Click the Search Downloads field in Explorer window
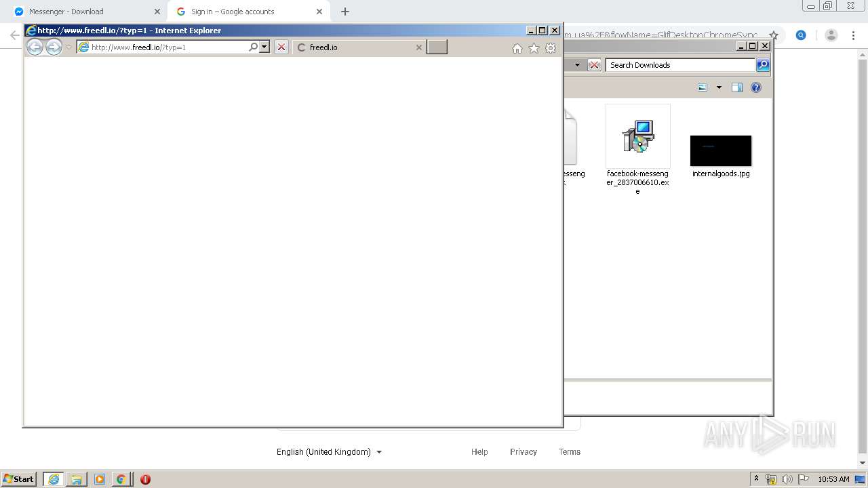This screenshot has width=868, height=488. (679, 65)
